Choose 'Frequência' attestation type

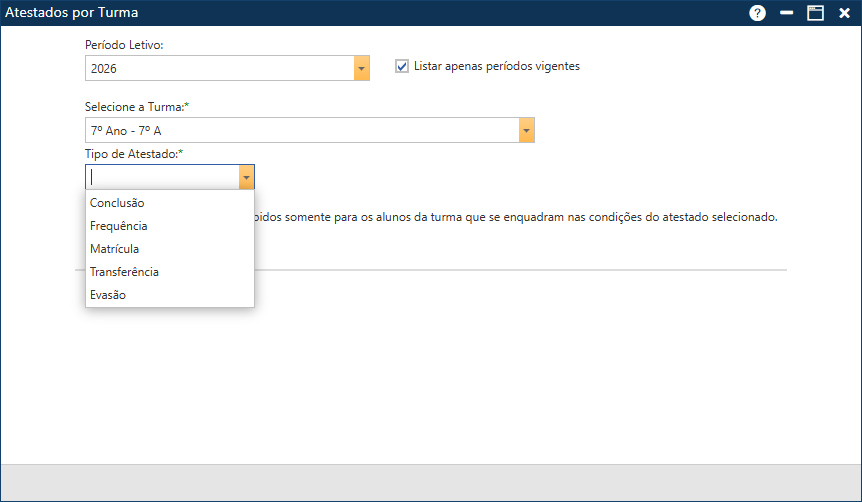pyautogui.click(x=119, y=226)
